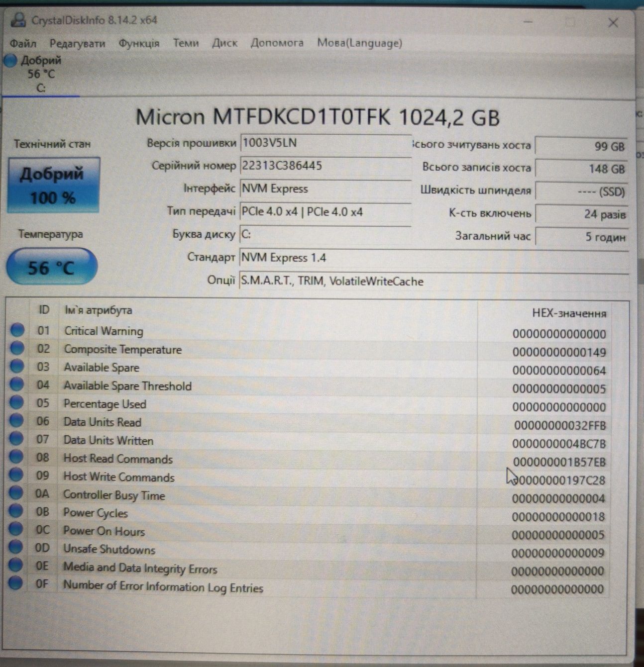This screenshot has height=667, width=644.
Task: Select the Available Spare Threshold attribute name
Action: point(127,385)
